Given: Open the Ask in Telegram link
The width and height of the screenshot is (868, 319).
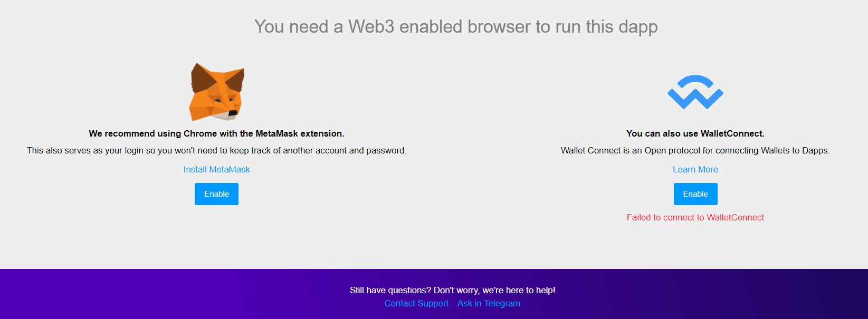Looking at the screenshot, I should tap(489, 303).
